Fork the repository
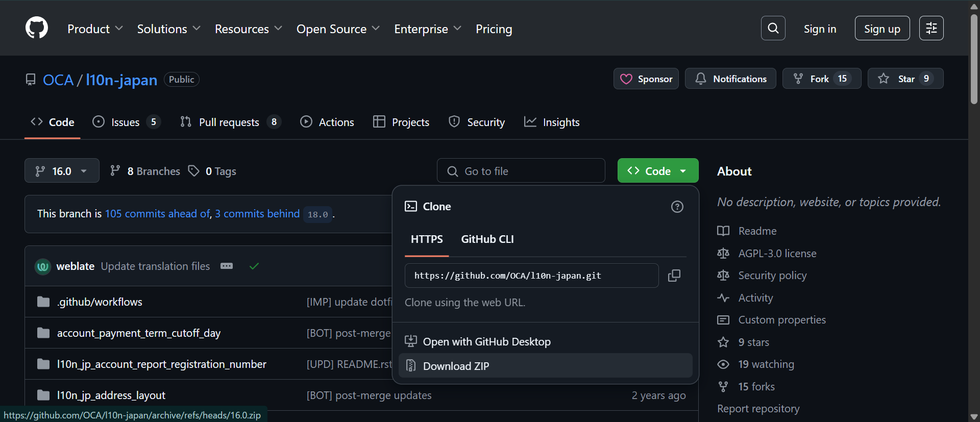Image resolution: width=980 pixels, height=422 pixels. click(x=822, y=79)
